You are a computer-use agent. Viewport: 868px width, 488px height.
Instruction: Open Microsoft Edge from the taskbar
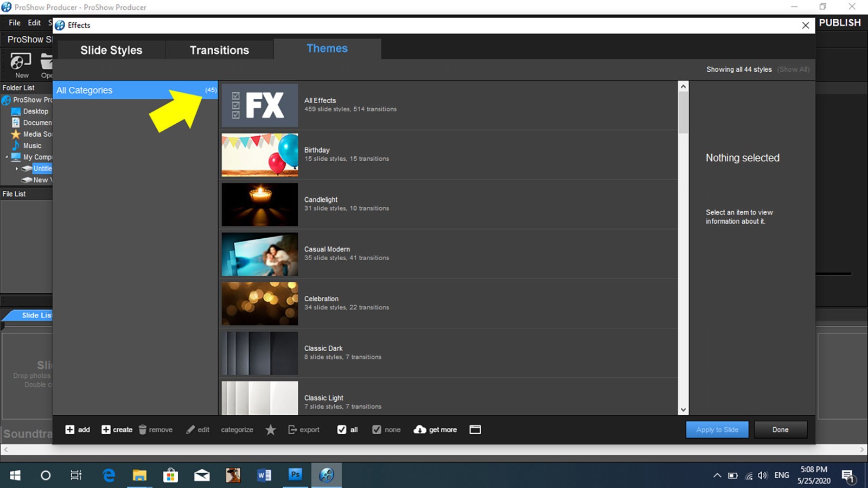coord(109,476)
